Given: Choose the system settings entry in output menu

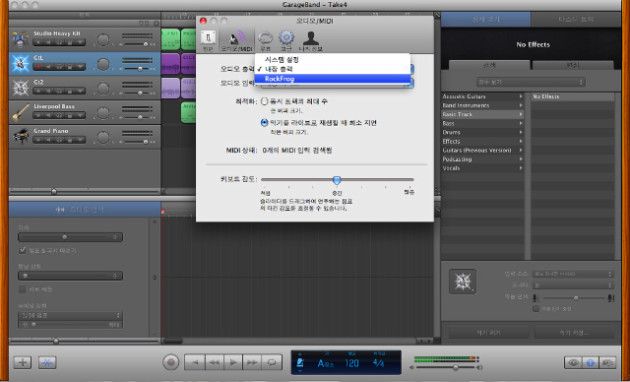Looking at the screenshot, I should pos(332,59).
